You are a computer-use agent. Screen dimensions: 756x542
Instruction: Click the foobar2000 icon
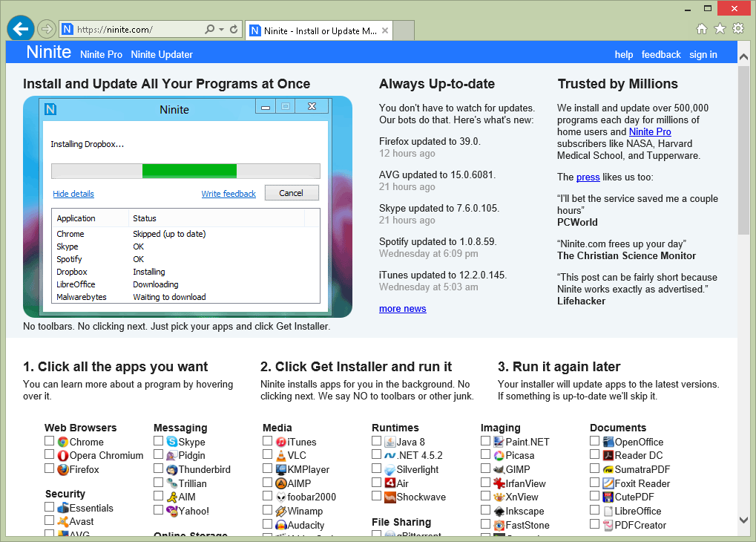point(281,497)
